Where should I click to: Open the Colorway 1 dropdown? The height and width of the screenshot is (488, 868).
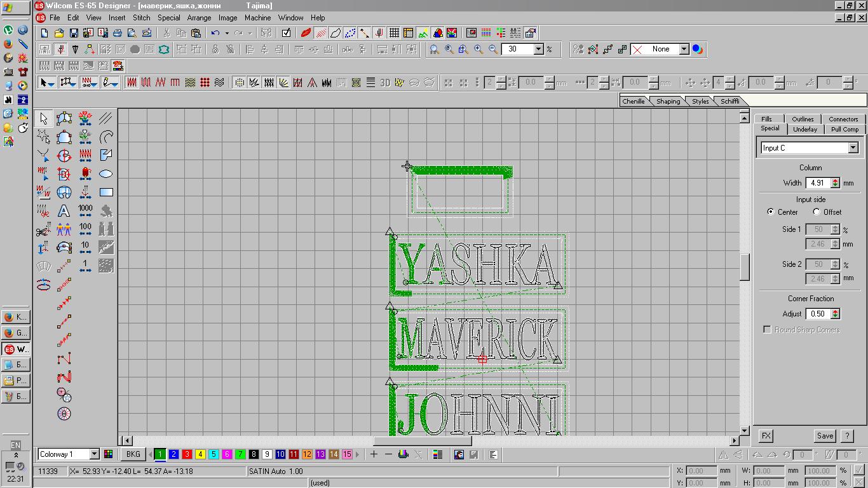click(94, 454)
